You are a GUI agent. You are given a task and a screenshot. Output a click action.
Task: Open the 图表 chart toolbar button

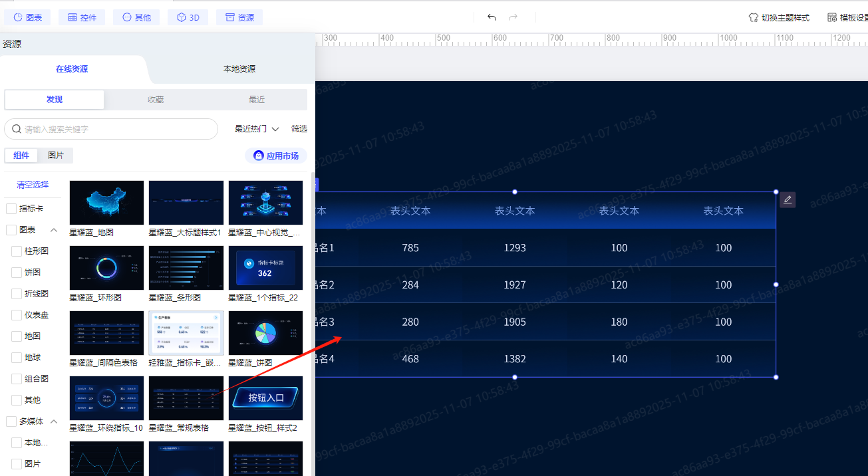(27, 17)
